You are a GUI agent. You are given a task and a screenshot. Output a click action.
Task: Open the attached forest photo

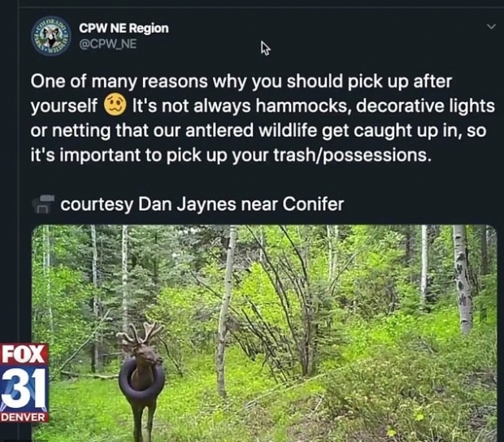click(264, 333)
